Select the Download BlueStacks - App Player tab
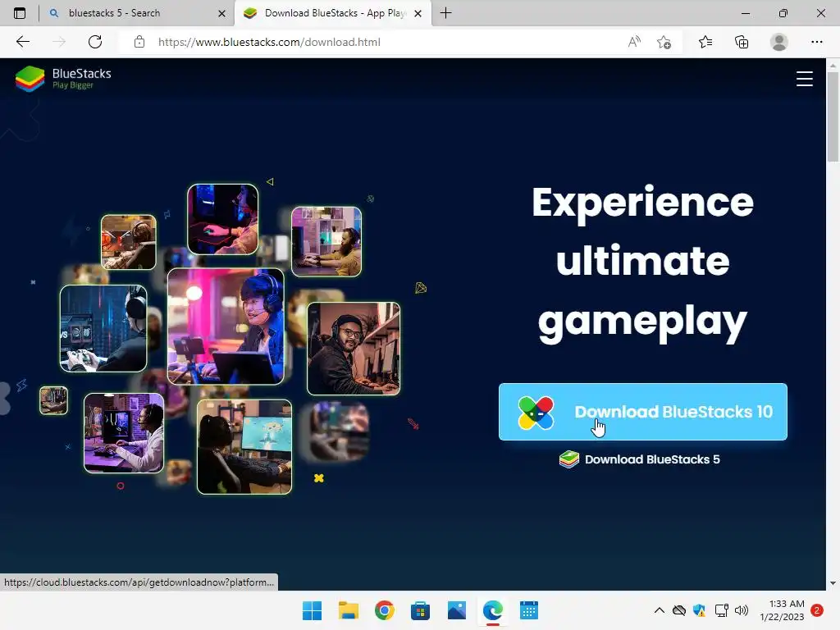The image size is (840, 630). click(x=332, y=13)
